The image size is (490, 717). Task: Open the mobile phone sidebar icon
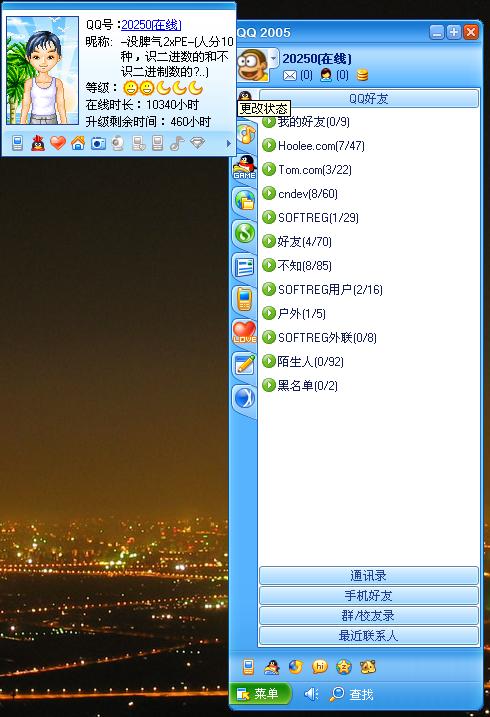[245, 299]
